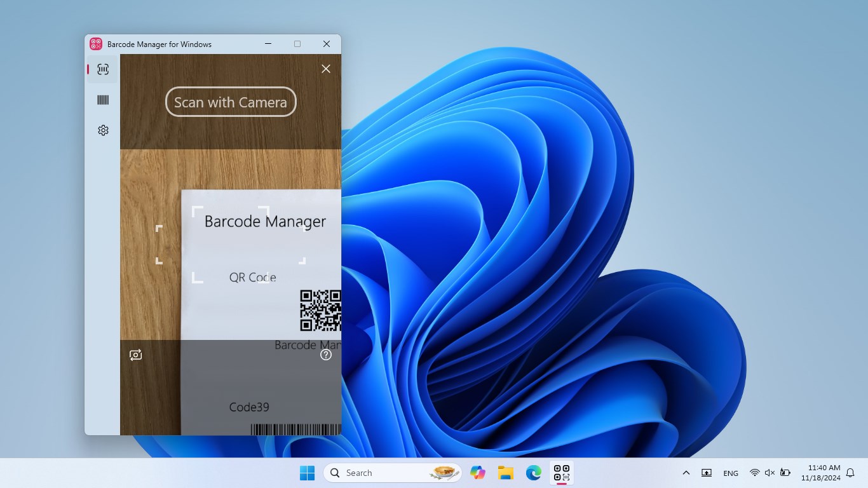
Task: Open the Wi-Fi network quick settings
Action: tap(754, 473)
